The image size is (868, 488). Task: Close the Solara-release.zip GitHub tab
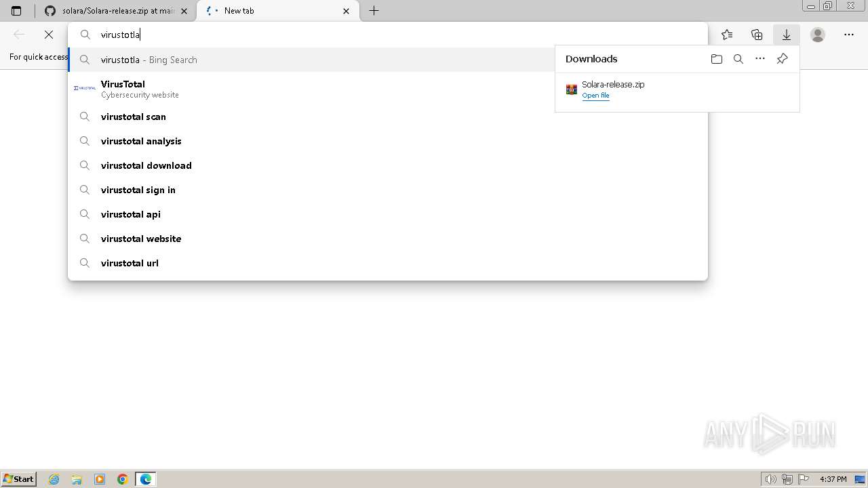[x=184, y=11]
